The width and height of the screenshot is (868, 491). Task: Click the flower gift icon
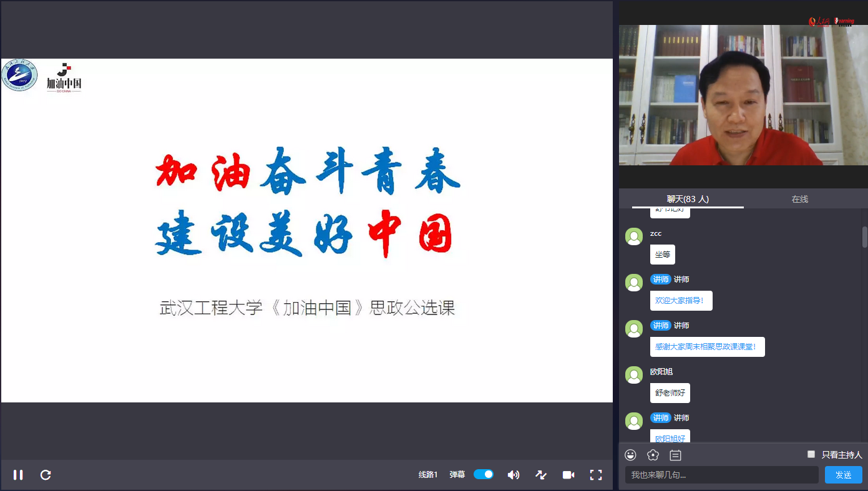[653, 455]
